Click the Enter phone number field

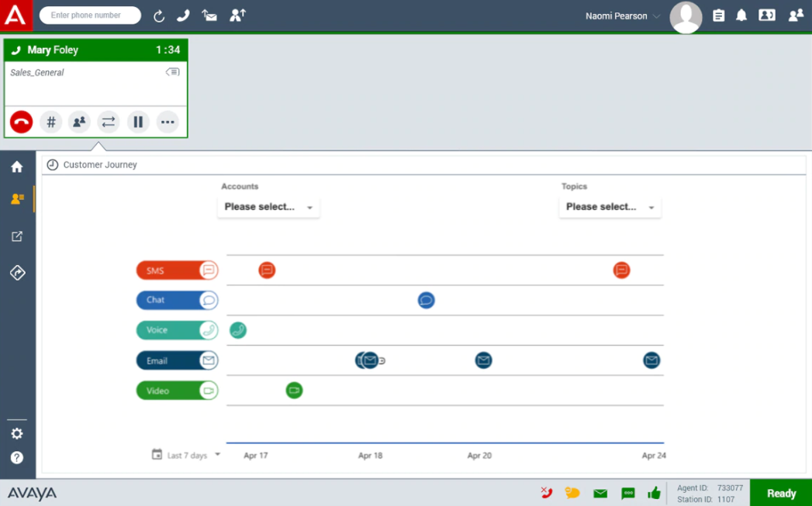(89, 15)
